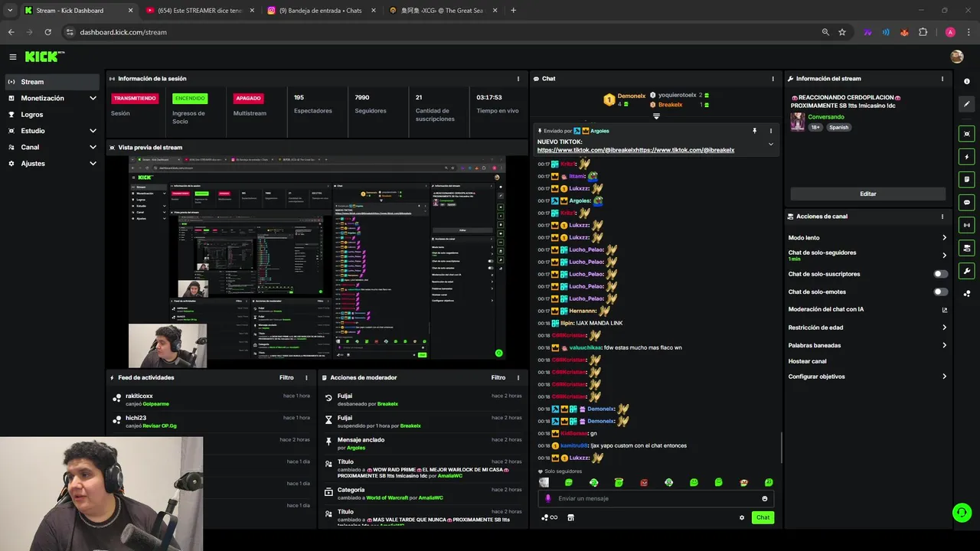Open the shop icon below the chat input
This screenshot has height=551, width=980.
tap(570, 517)
